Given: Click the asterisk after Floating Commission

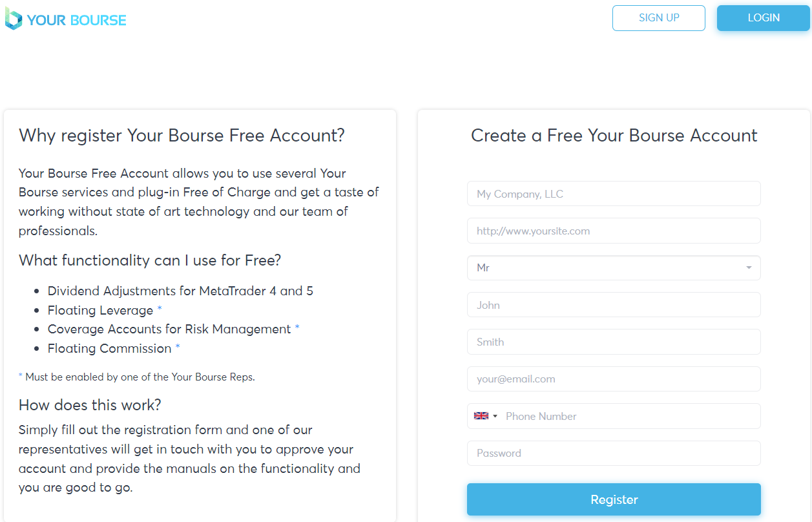Looking at the screenshot, I should (178, 348).
